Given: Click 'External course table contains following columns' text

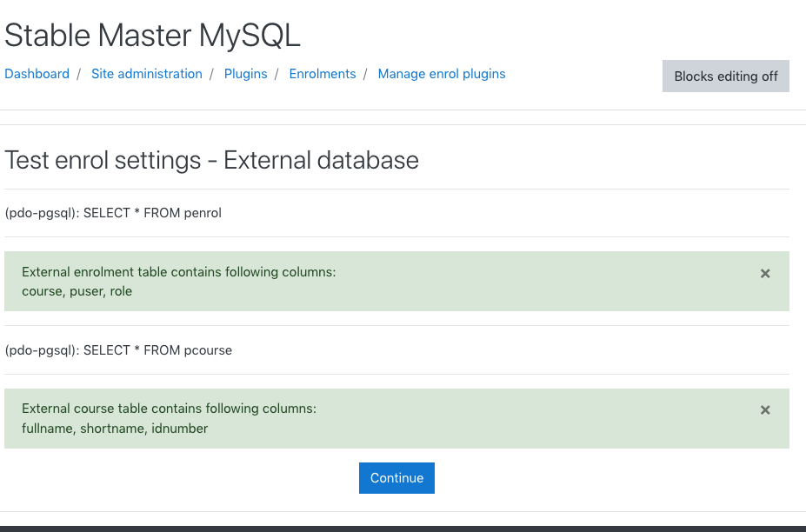Looking at the screenshot, I should click(x=170, y=409).
